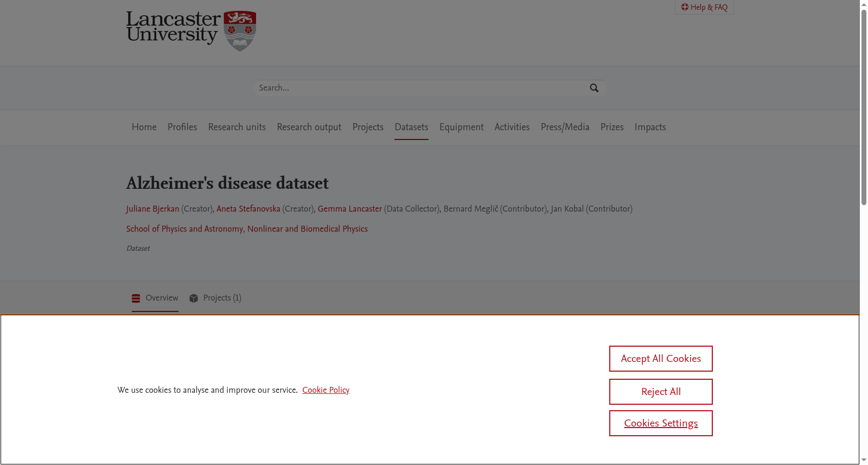The image size is (868, 465).
Task: Switch to the Overview tab
Action: pos(155,298)
